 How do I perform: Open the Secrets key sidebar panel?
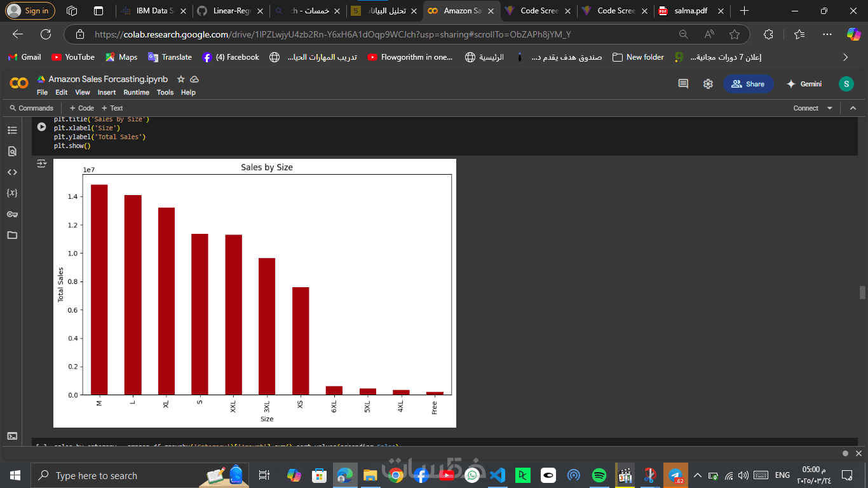coord(12,214)
